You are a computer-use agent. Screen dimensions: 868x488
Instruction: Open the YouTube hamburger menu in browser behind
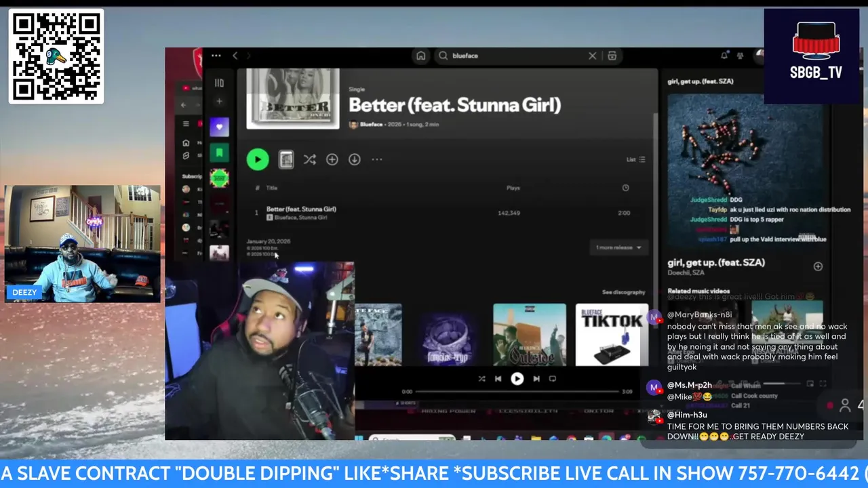(186, 124)
